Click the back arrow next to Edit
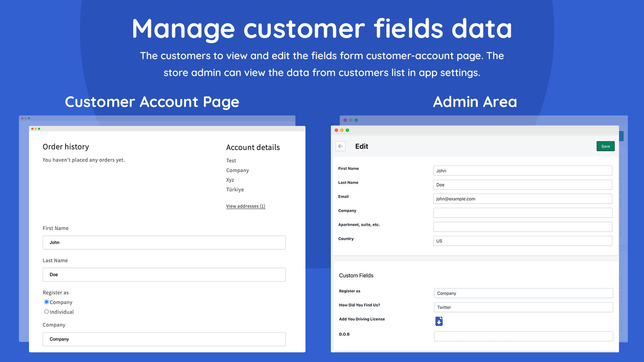The width and height of the screenshot is (644, 362). coord(341,146)
